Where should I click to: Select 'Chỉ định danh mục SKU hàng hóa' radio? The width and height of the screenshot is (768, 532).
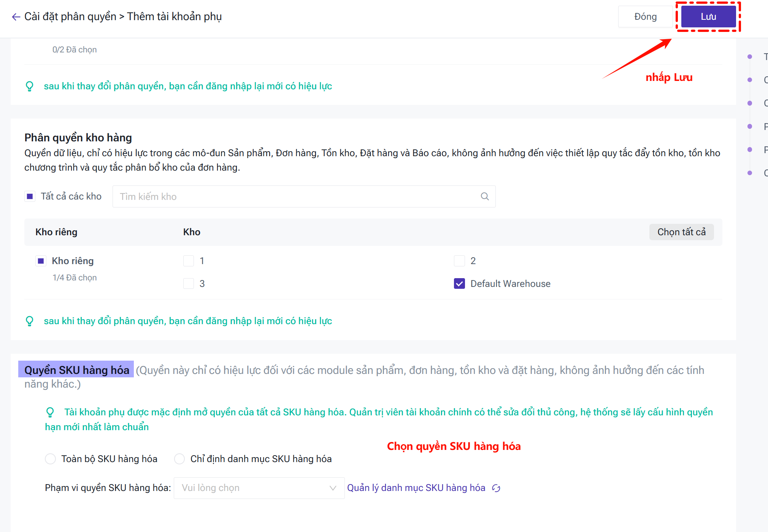(x=179, y=459)
